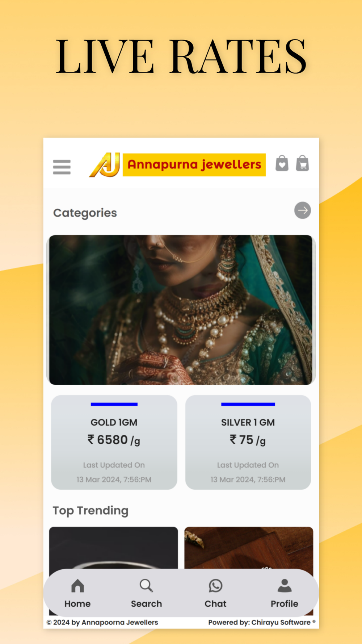Expand Categories with the arrow button
362x644 pixels.
click(303, 210)
